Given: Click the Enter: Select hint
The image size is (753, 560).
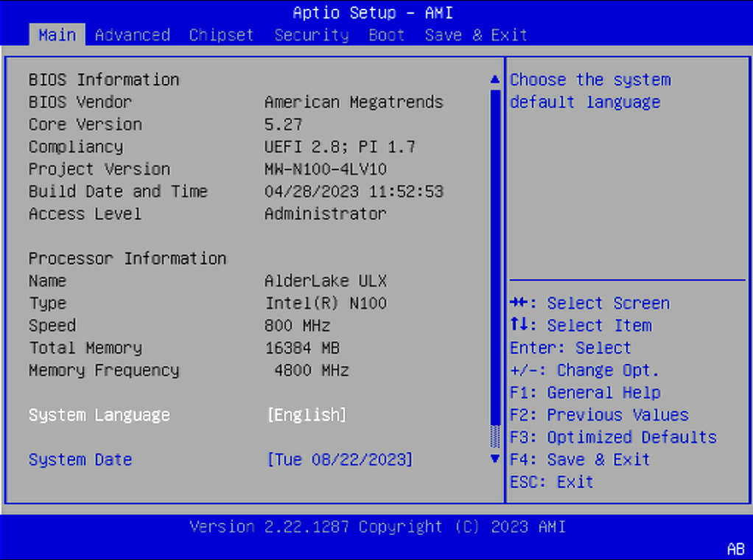Looking at the screenshot, I should 570,349.
